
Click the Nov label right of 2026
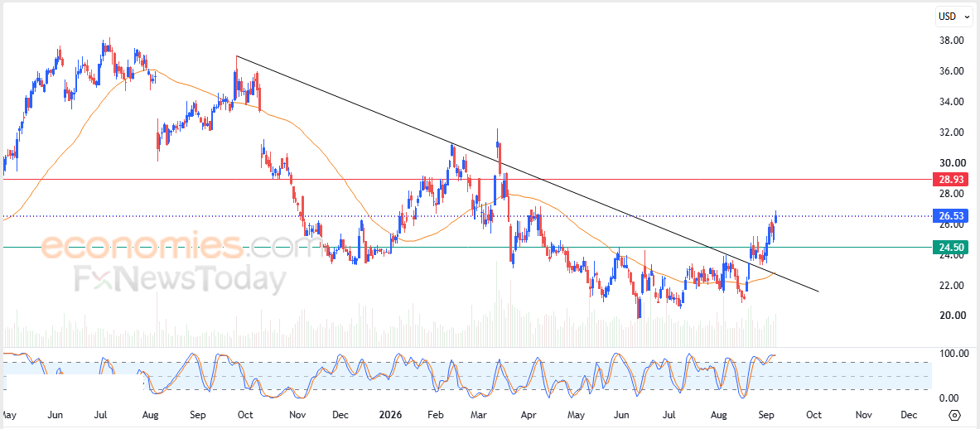863,415
